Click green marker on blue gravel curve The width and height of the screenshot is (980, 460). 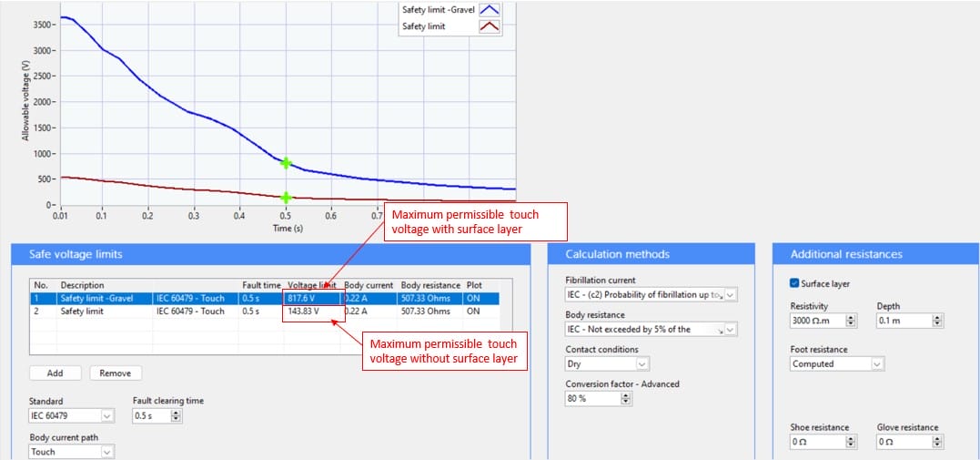286,163
